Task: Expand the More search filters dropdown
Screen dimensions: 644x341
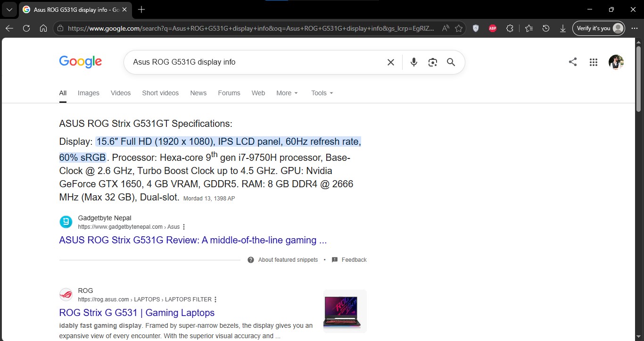Action: tap(287, 93)
